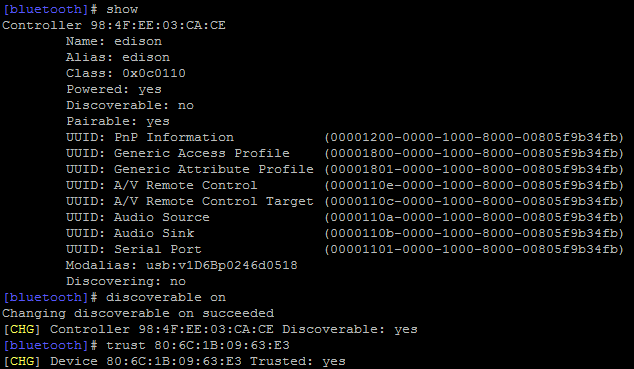This screenshot has height=369, width=634.
Task: Click the Class 0x0c0110 value
Action: point(154,74)
